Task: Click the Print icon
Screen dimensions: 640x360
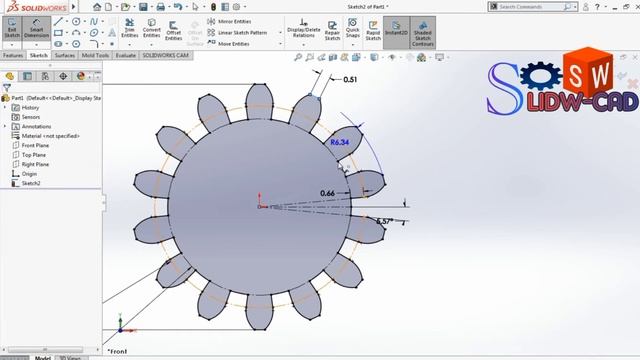Action: (x=161, y=7)
